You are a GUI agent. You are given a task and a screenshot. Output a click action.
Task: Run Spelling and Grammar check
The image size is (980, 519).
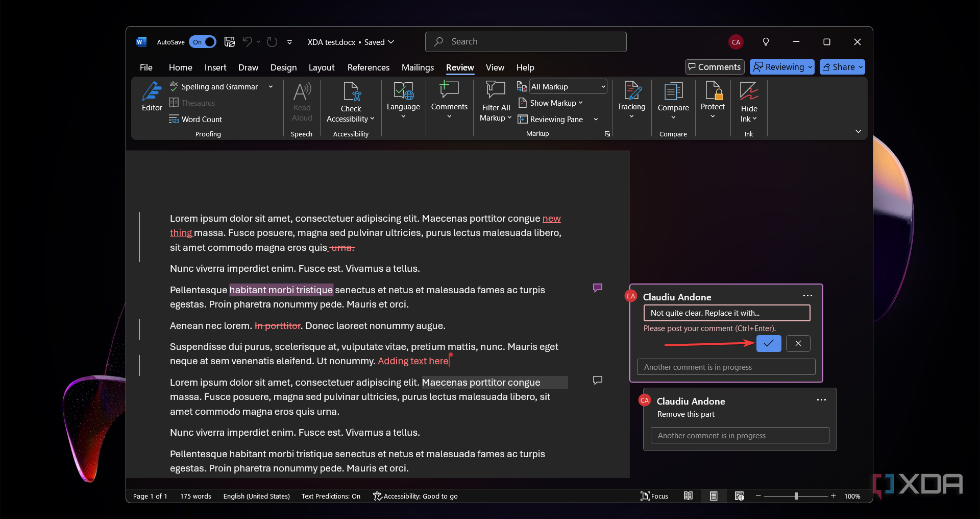click(x=214, y=87)
